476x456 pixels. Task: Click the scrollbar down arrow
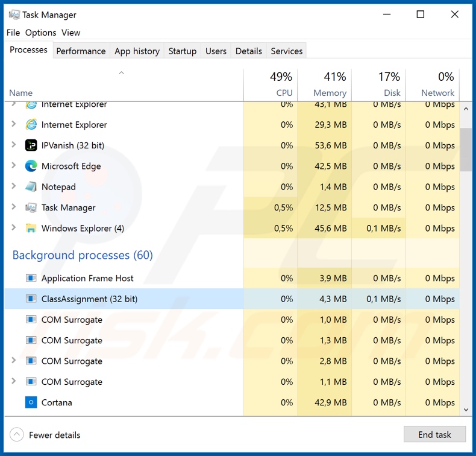point(466,410)
